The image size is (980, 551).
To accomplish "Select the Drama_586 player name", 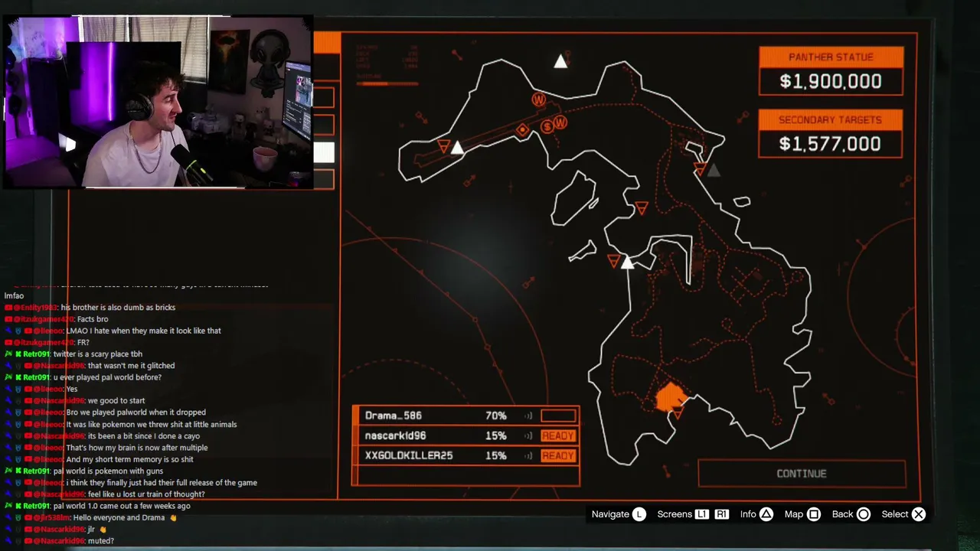I will tap(394, 416).
